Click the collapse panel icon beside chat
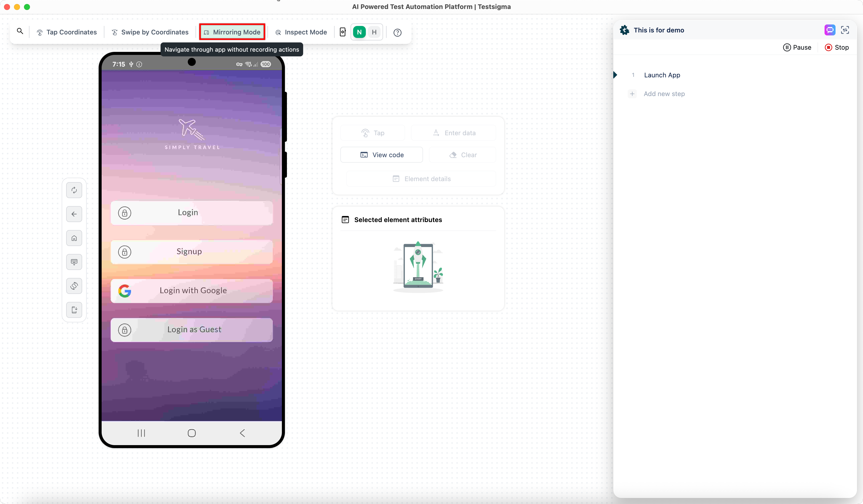 coord(845,30)
